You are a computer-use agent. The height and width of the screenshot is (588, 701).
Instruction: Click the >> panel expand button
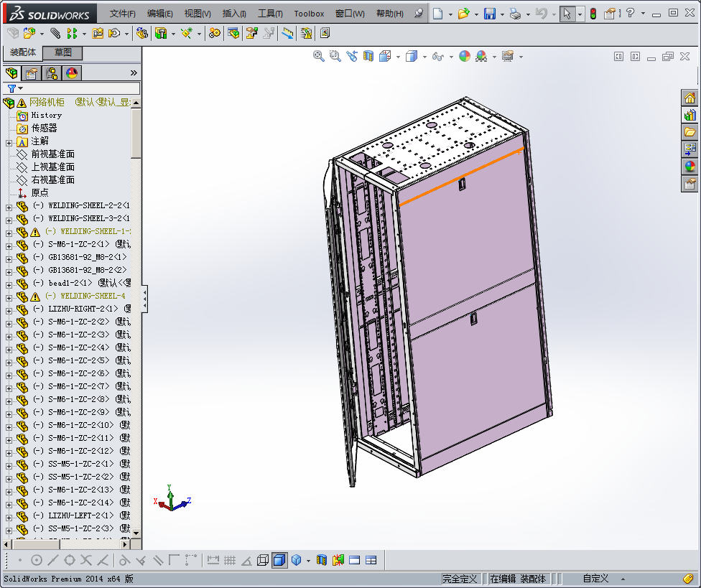point(134,72)
